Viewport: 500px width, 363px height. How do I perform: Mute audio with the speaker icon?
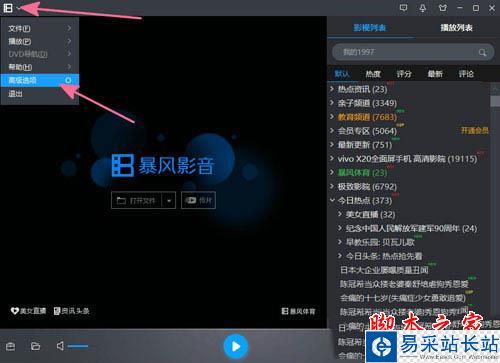(60, 346)
